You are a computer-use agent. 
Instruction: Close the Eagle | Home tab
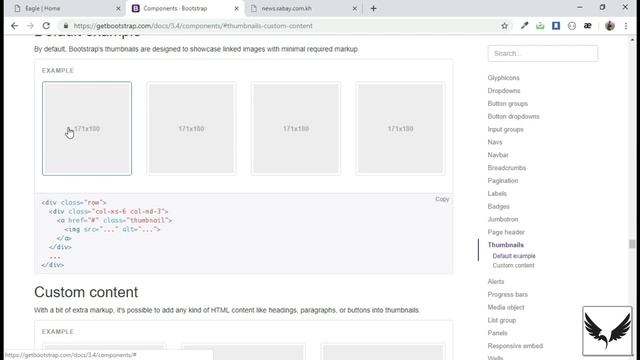tap(118, 8)
